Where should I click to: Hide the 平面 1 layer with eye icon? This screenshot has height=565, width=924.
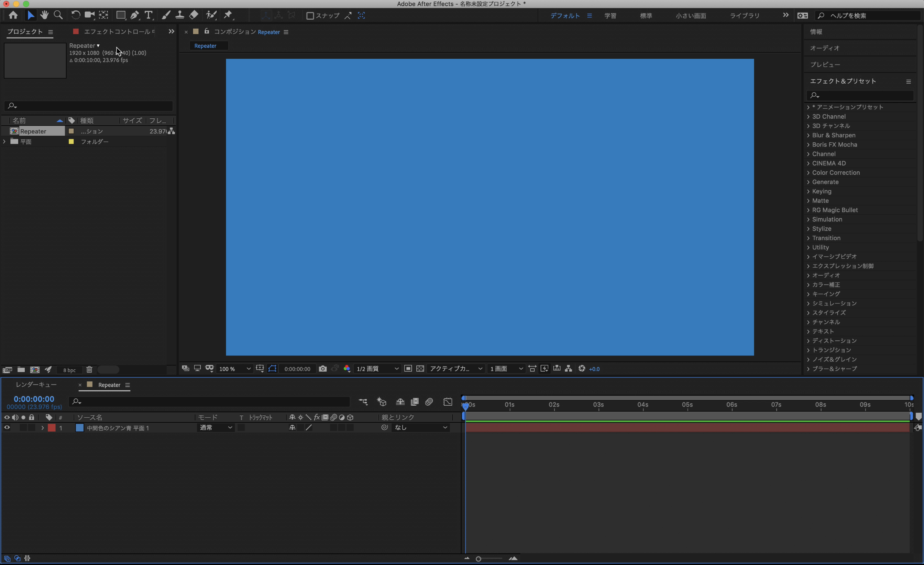pos(7,428)
